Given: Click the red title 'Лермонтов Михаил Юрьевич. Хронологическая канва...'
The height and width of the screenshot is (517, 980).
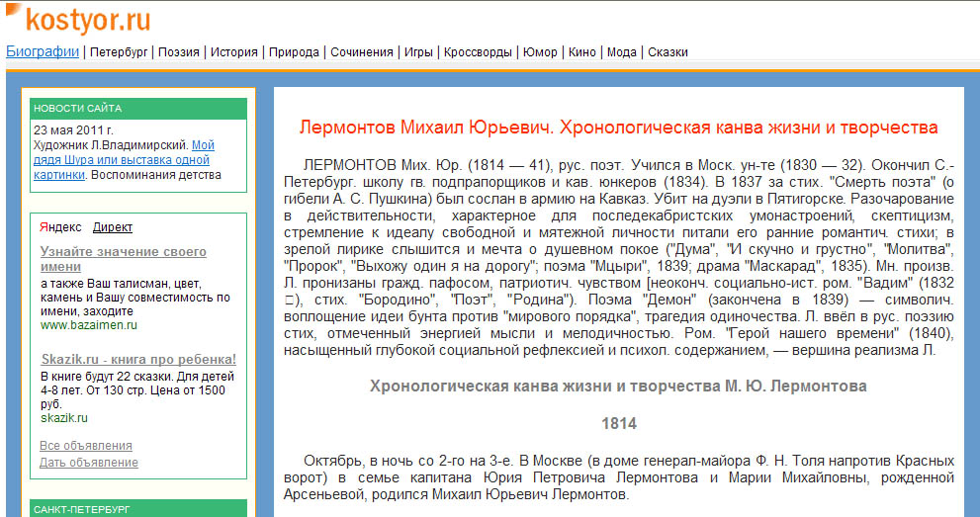Looking at the screenshot, I should 618,128.
